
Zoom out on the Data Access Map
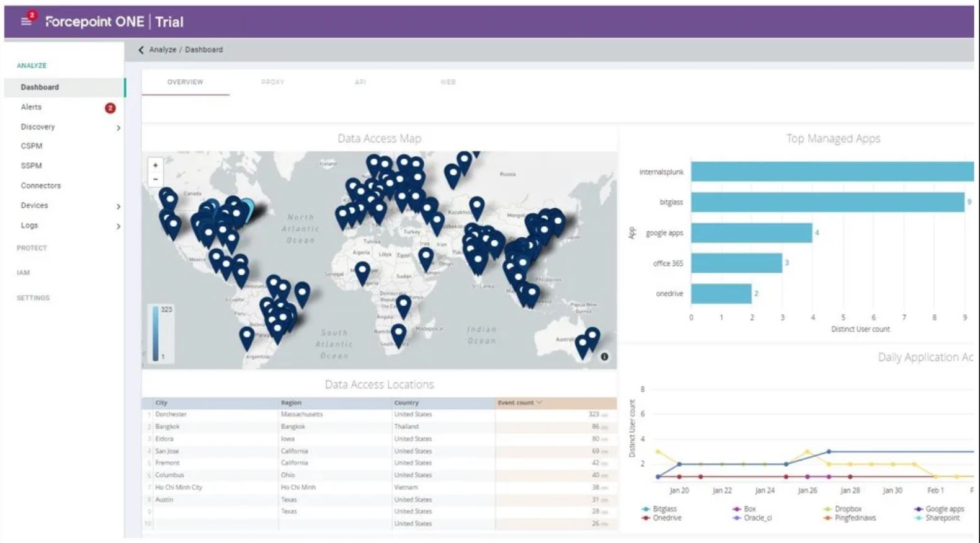click(155, 179)
